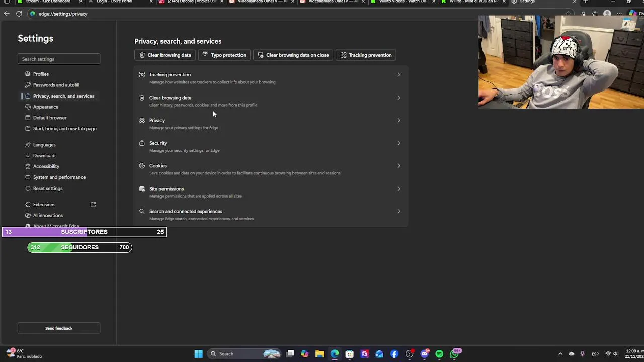Reload the page with the refresh icon
The height and width of the screenshot is (362, 644).
point(19,14)
